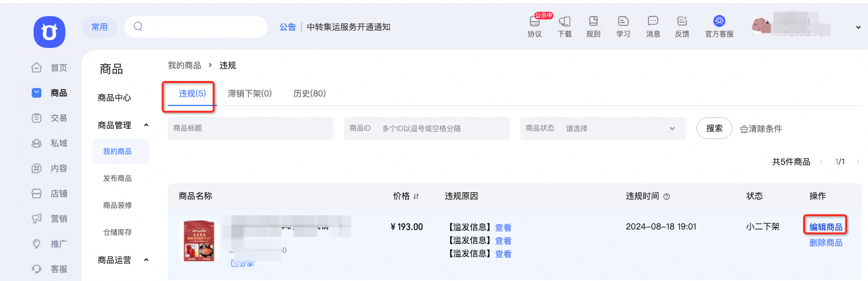Open the 反馈 feedback icon
The image size is (868, 281).
(x=682, y=26)
